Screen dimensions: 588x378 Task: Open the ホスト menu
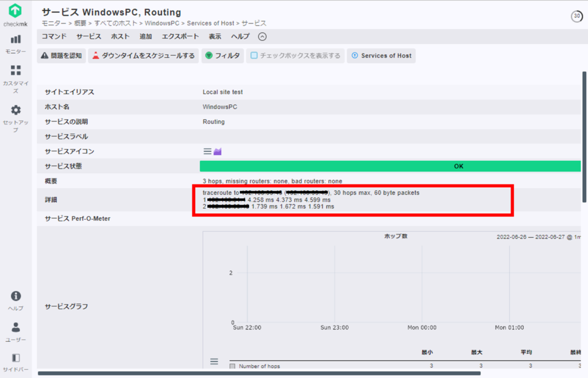[121, 36]
